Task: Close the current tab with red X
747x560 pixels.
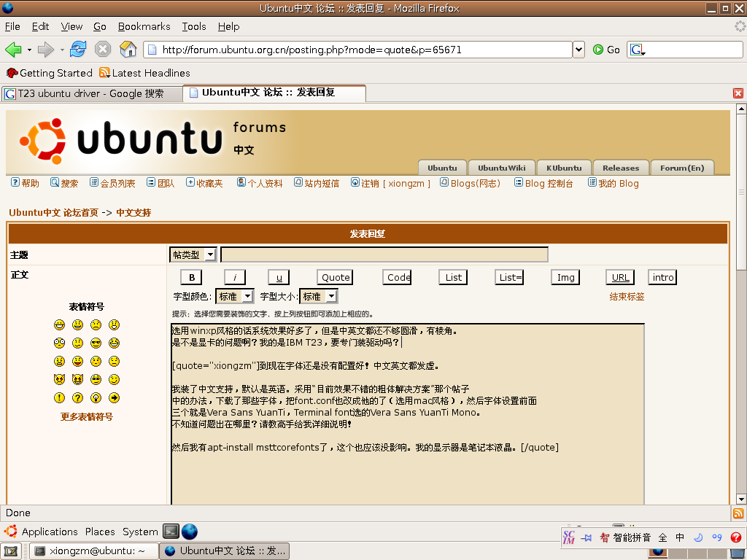Action: pos(738,93)
